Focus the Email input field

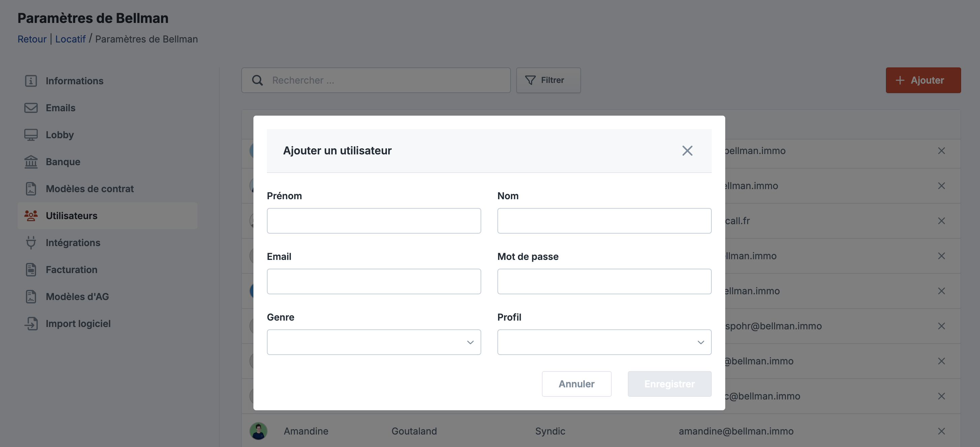point(374,281)
